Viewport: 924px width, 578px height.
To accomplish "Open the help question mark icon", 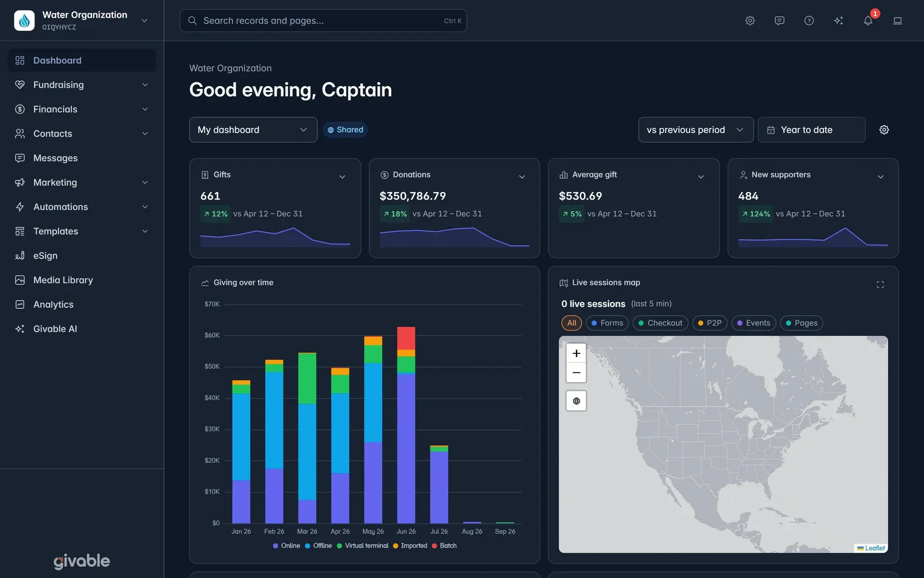I will 809,20.
